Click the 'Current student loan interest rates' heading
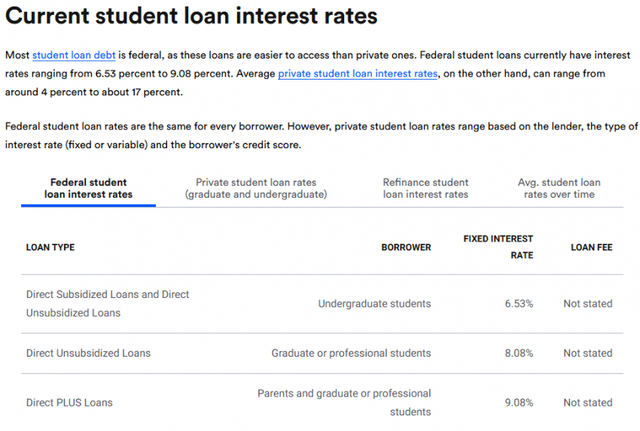Screen dimensions: 640x431 pos(192,17)
